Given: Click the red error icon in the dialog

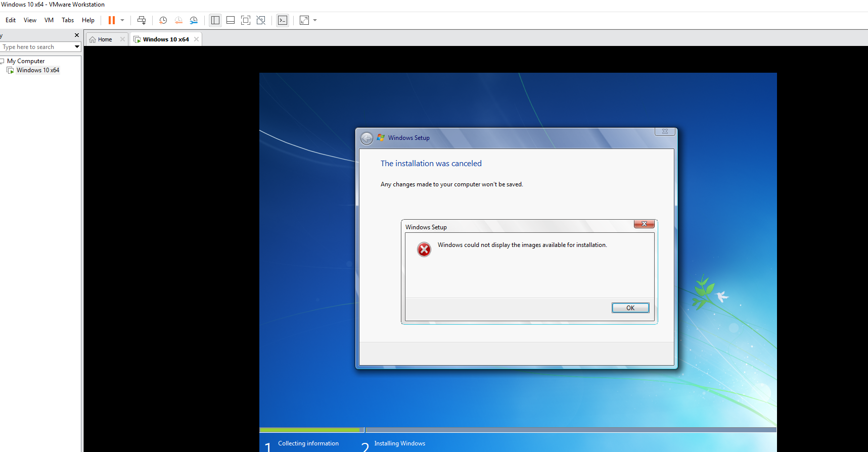Looking at the screenshot, I should click(x=424, y=249).
